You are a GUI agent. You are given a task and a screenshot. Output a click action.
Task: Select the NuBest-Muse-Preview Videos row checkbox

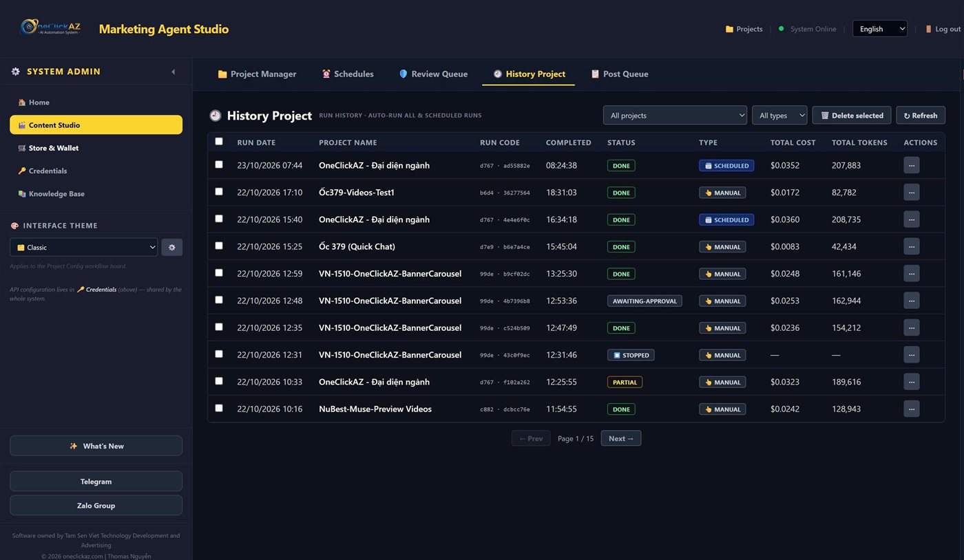(x=219, y=408)
